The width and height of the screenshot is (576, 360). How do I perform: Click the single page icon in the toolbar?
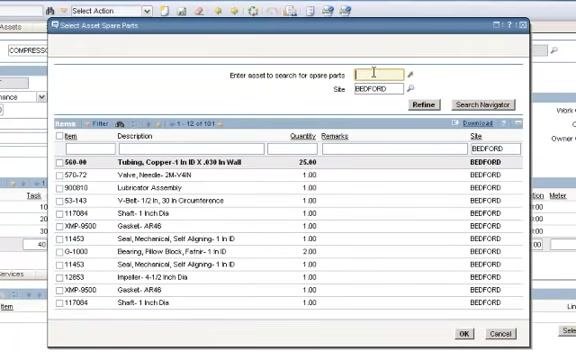[310, 11]
